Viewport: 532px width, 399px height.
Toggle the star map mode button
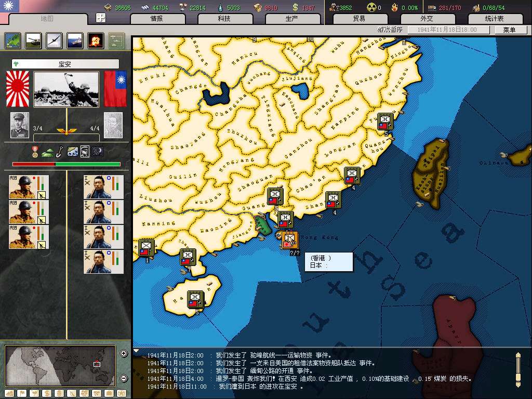point(122,394)
